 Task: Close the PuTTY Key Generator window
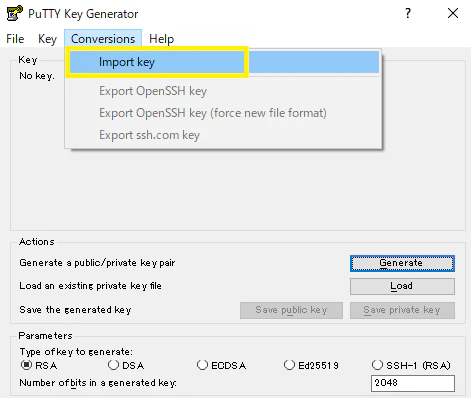coord(453,13)
